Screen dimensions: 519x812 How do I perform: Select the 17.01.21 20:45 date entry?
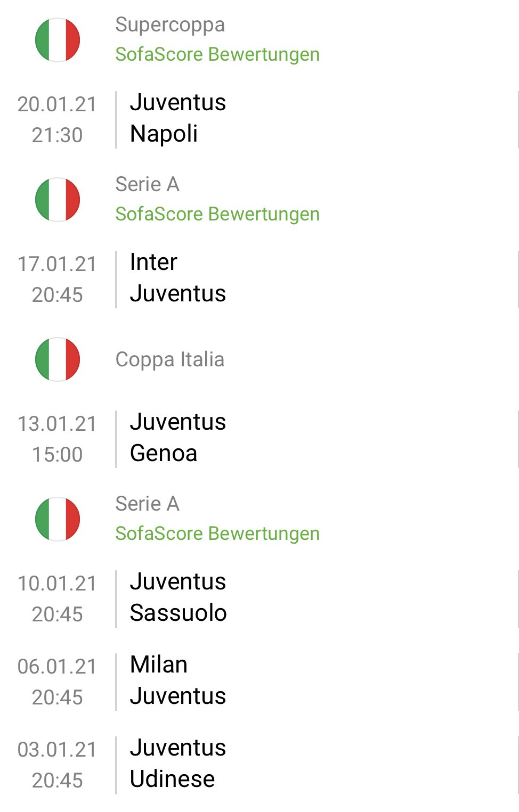pos(57,279)
